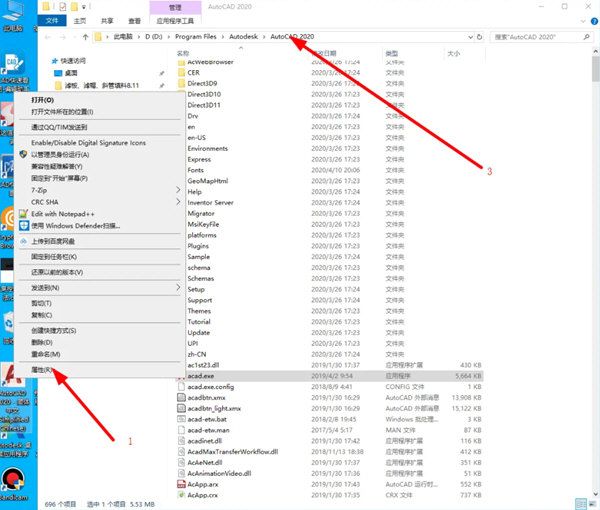Click the Quick access star icon
The image size is (600, 510).
[x=54, y=60]
